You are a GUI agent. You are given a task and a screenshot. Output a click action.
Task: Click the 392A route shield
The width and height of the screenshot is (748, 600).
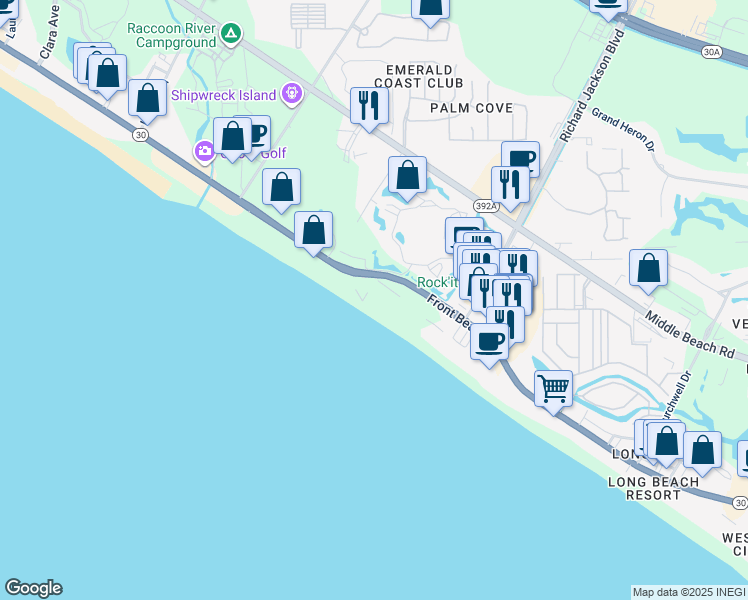pos(486,206)
